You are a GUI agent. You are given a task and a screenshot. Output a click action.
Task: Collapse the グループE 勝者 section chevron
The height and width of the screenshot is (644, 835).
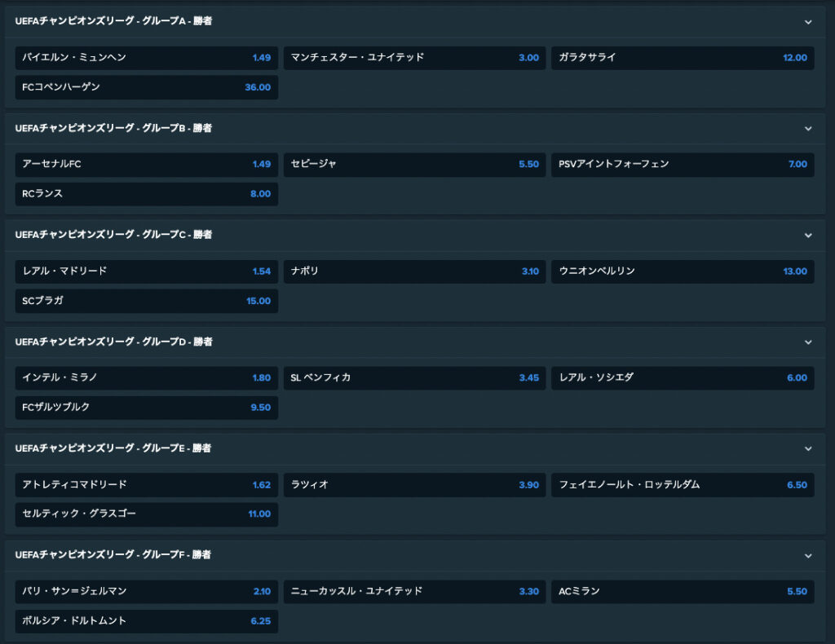(808, 448)
